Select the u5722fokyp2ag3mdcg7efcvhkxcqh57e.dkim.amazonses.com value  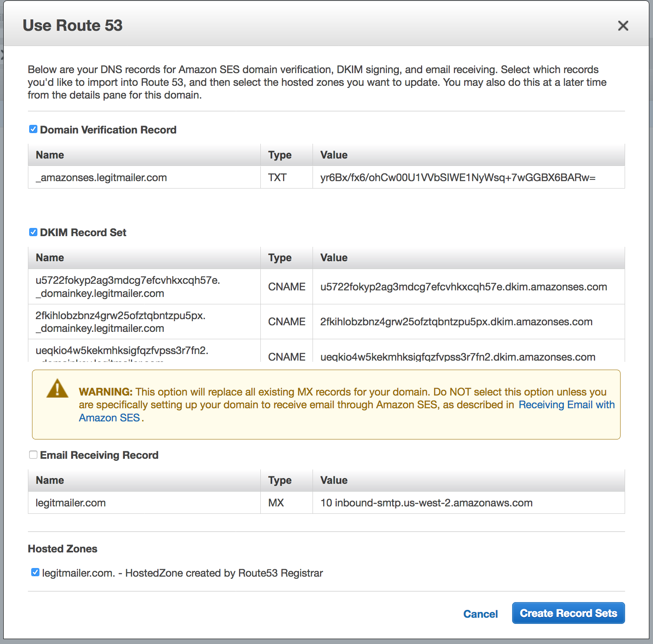463,287
